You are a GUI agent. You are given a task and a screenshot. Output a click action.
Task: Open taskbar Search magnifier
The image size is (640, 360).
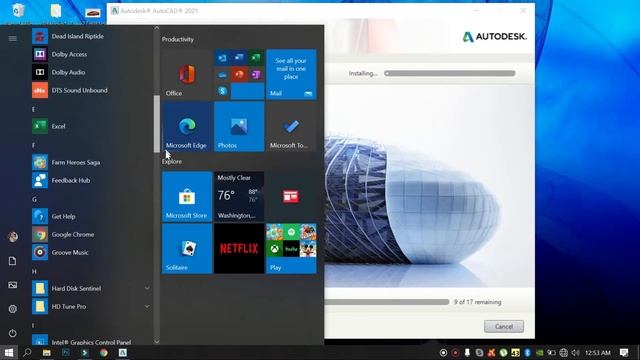tap(27, 353)
